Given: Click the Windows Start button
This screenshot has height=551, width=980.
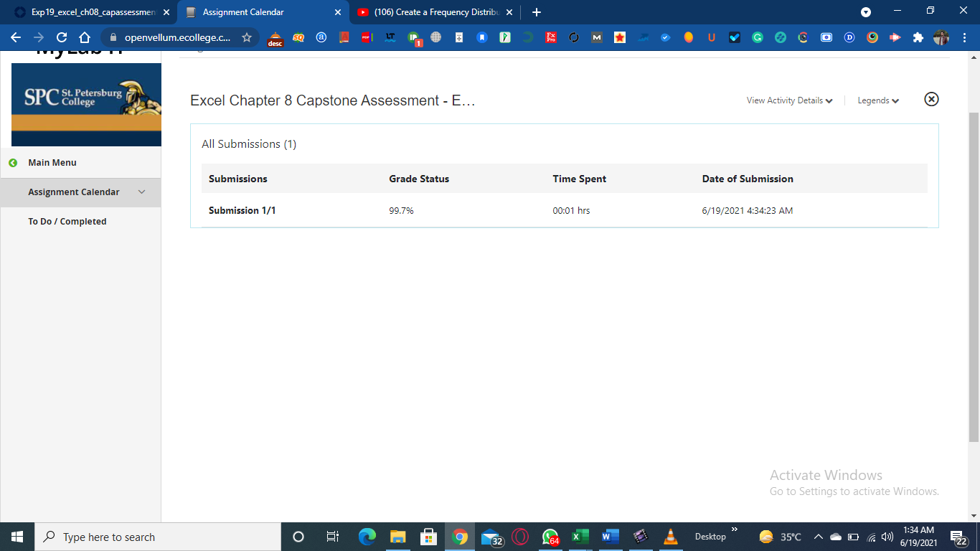Looking at the screenshot, I should pos(17,537).
